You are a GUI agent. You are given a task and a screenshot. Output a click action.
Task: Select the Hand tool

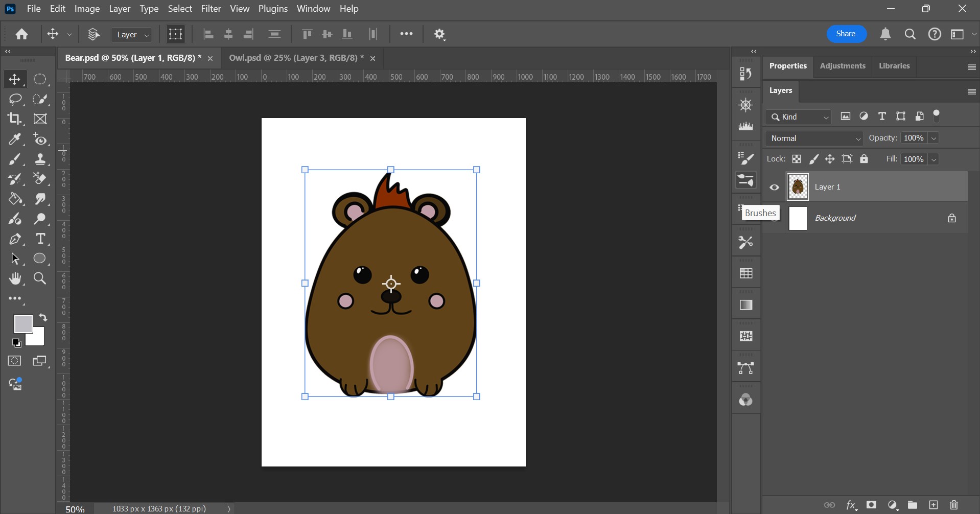tap(15, 278)
